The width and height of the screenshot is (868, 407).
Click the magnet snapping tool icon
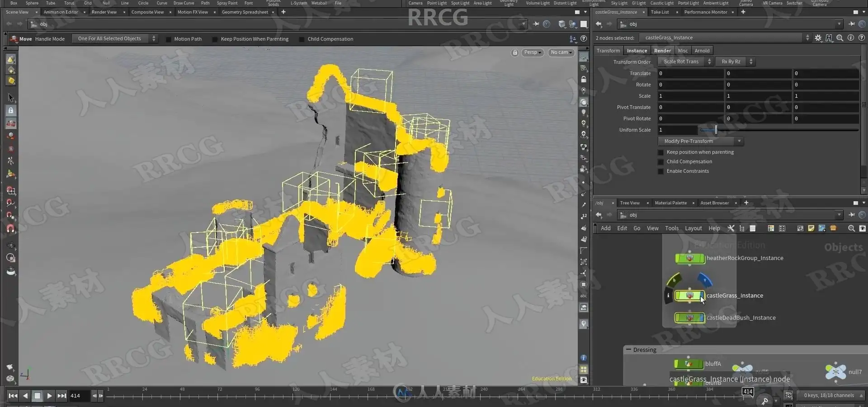[x=11, y=228]
